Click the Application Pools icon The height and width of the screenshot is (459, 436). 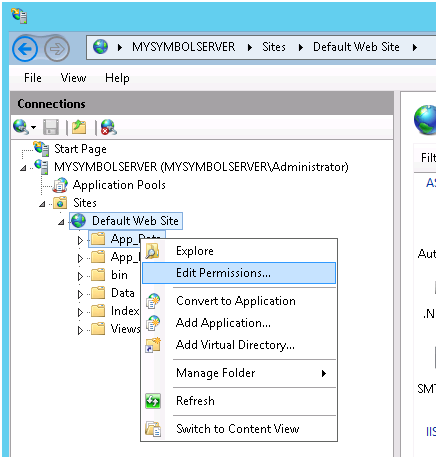click(61, 185)
